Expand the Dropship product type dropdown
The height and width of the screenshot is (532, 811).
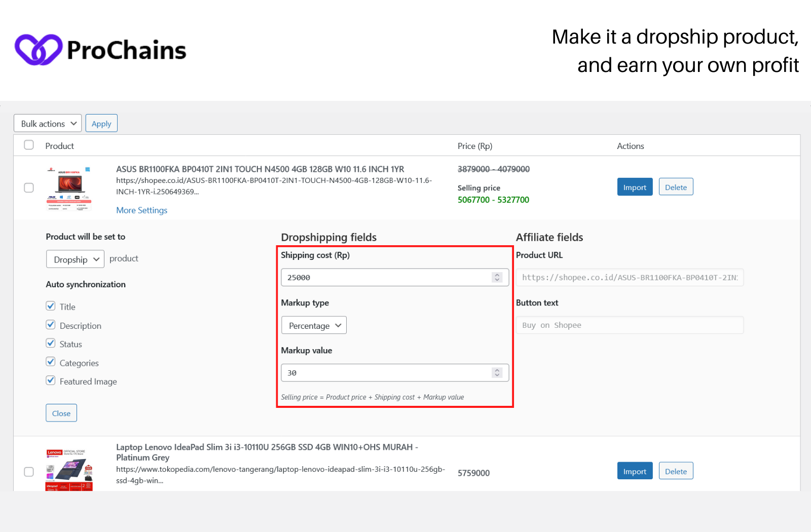(x=76, y=259)
